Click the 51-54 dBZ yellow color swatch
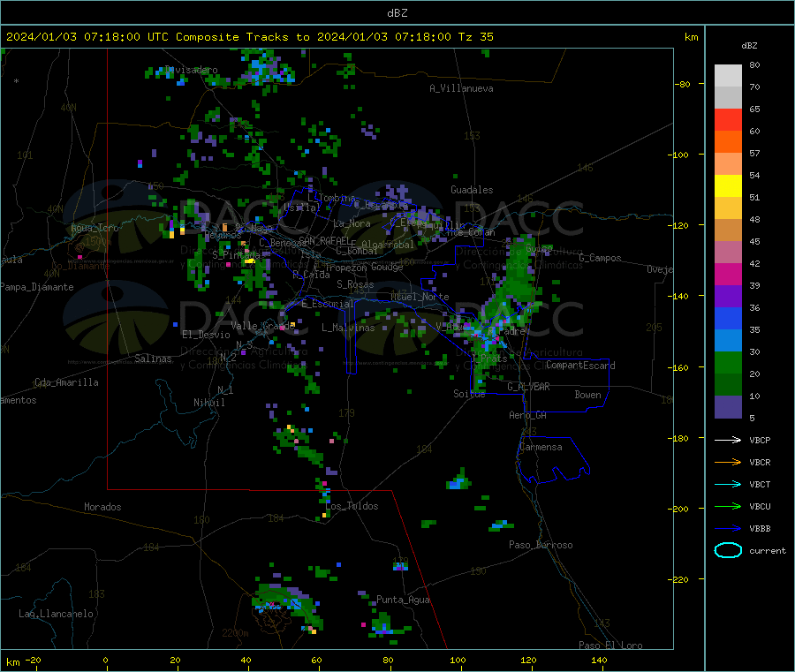The height and width of the screenshot is (672, 795). [x=728, y=186]
